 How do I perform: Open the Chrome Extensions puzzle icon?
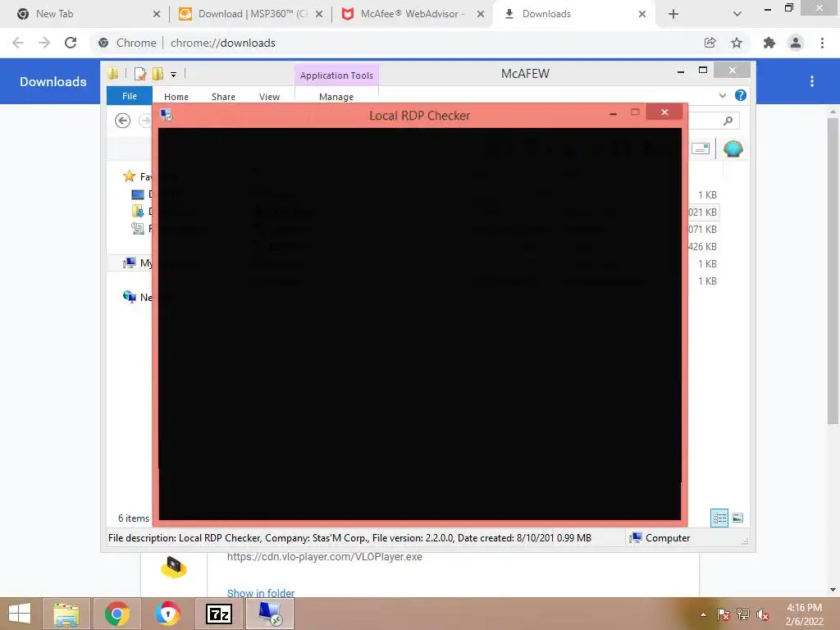pyautogui.click(x=769, y=43)
